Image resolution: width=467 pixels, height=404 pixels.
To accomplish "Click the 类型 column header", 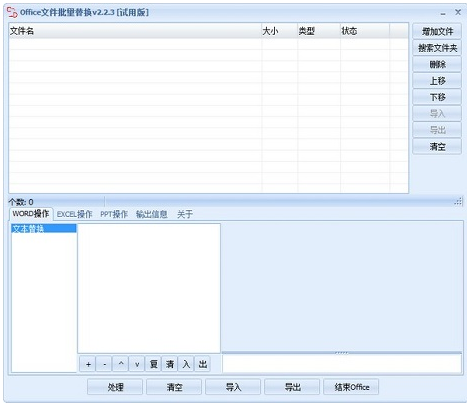I will tap(319, 31).
